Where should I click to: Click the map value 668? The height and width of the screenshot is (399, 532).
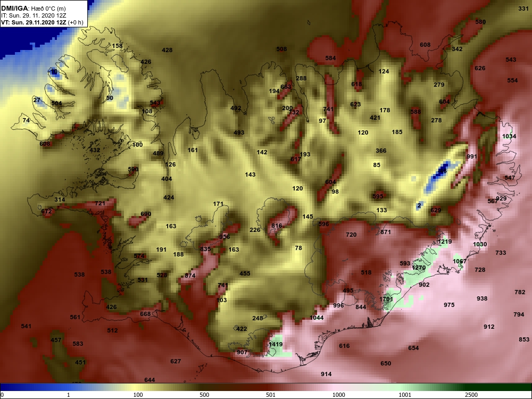(145, 314)
